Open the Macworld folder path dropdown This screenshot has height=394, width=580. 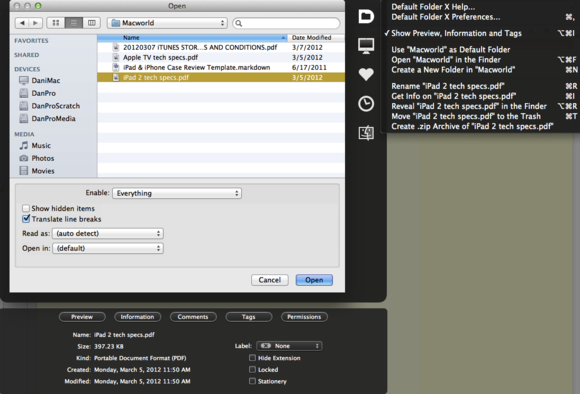coord(167,23)
